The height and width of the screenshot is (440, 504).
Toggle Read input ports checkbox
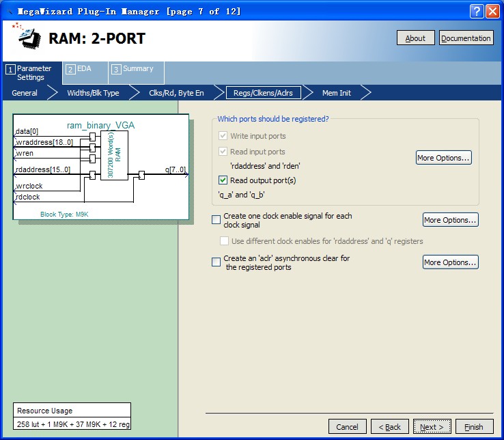coord(223,152)
